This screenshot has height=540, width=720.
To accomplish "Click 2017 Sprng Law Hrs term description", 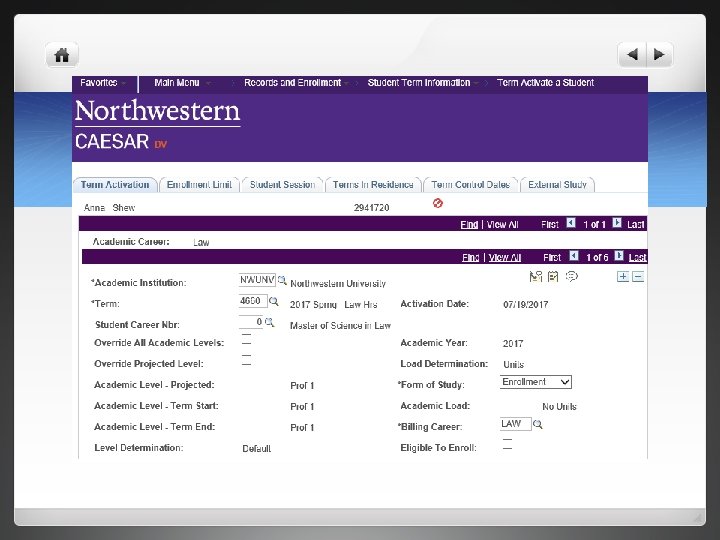I will click(x=333, y=304).
